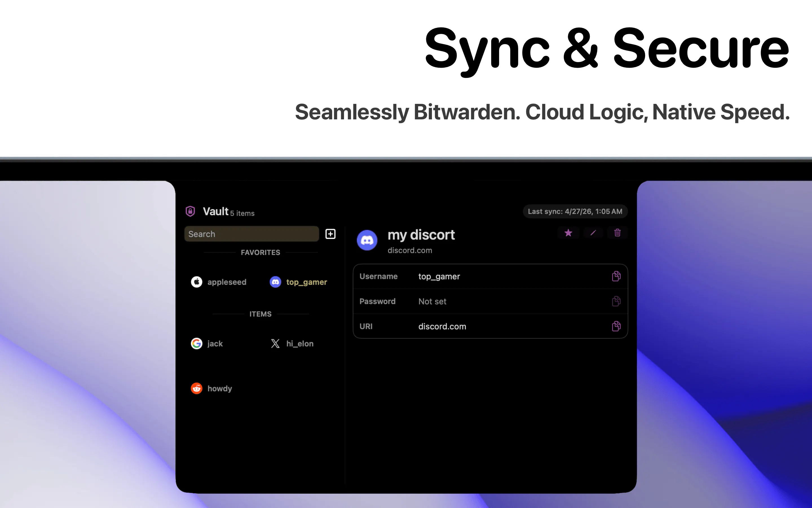This screenshot has width=812, height=508.
Task: Click the Vault heading text
Action: (x=216, y=211)
